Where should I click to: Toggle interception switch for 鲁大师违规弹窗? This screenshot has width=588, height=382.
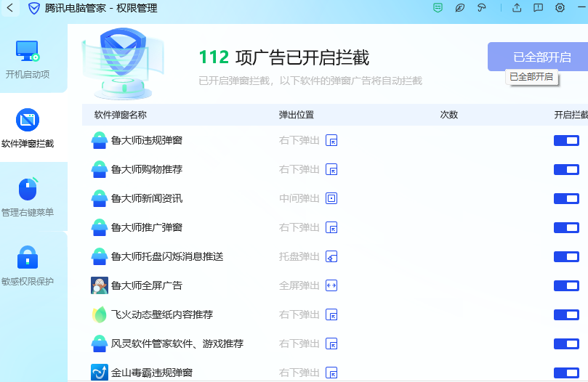click(x=566, y=140)
